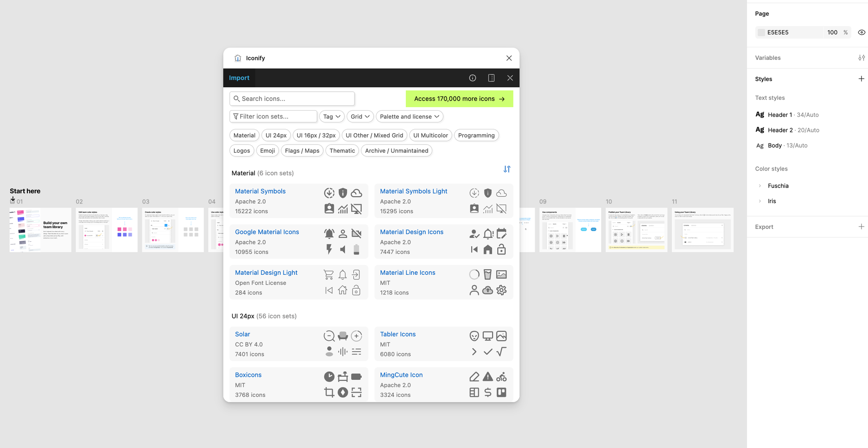
Task: Toggle page background color visibility eye
Action: point(862,32)
